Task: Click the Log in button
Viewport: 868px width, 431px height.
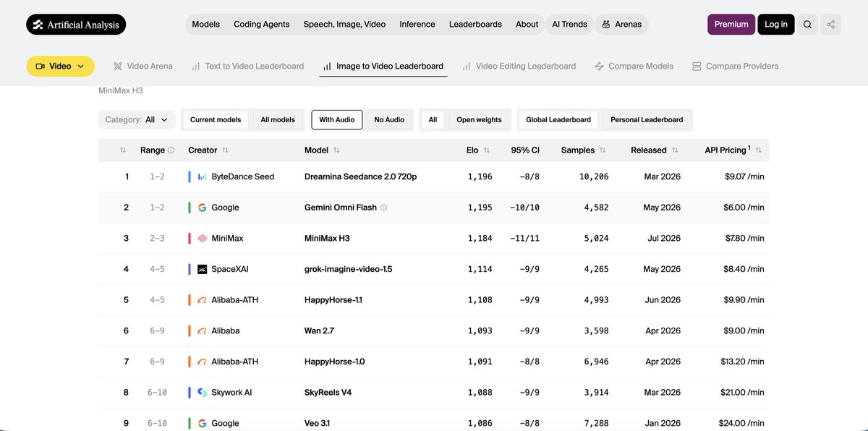Action: pos(776,25)
